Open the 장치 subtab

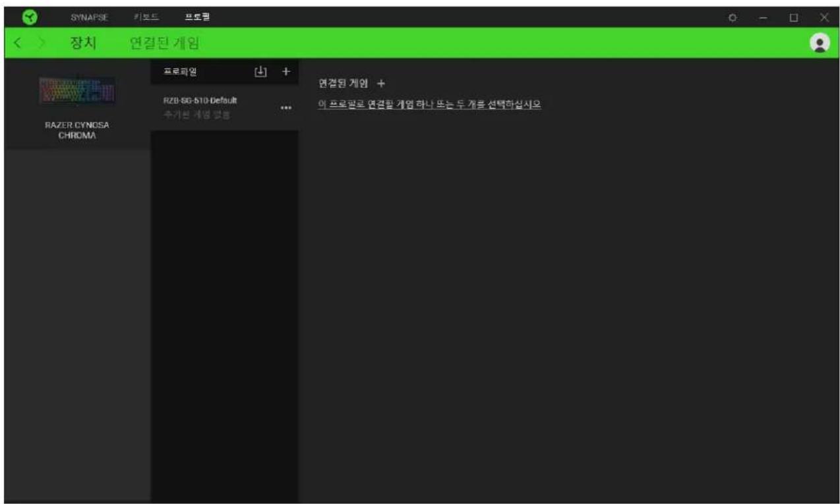click(x=82, y=44)
